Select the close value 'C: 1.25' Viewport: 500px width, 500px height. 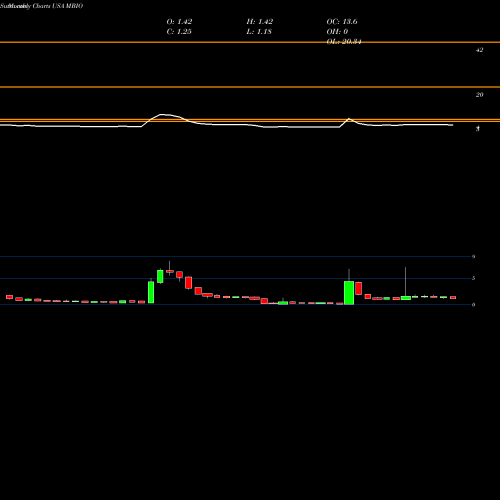click(x=179, y=32)
